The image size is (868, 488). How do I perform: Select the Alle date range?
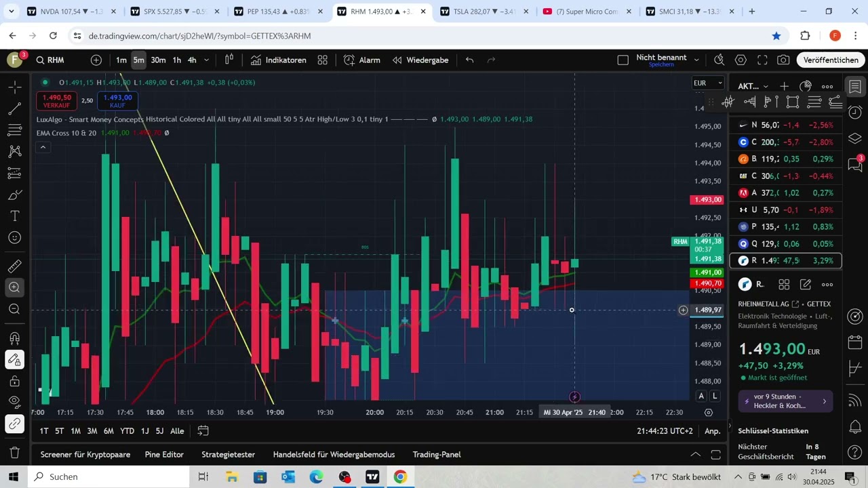(x=177, y=431)
